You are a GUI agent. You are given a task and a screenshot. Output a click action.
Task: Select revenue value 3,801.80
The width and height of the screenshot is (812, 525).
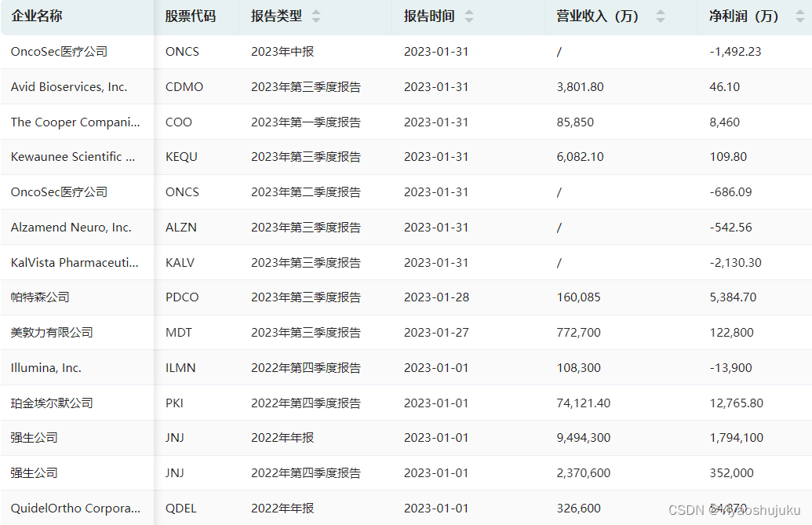pyautogui.click(x=581, y=86)
